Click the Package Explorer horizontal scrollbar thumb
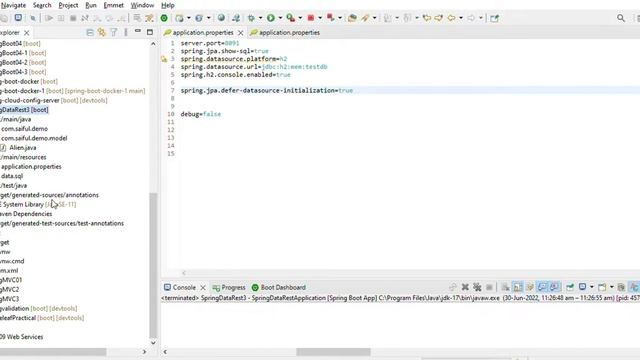 [53, 352]
